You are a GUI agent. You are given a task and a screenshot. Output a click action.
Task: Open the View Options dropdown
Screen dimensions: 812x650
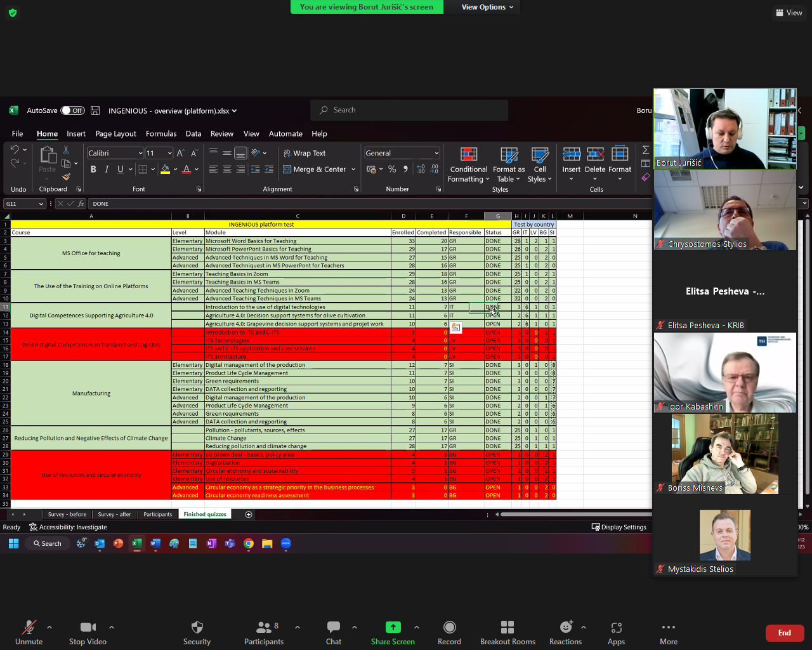[x=487, y=7]
